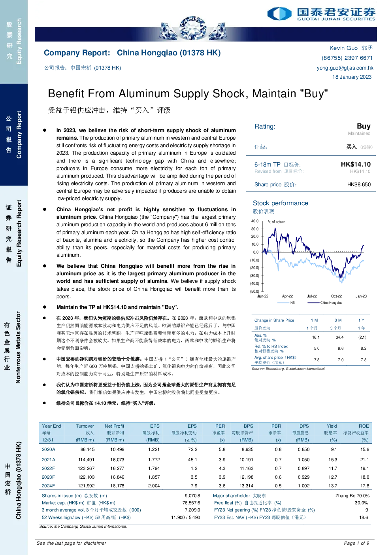The width and height of the screenshot is (392, 555).
Task: Select the Shares in issue value 9,070.8
Action: point(192,496)
